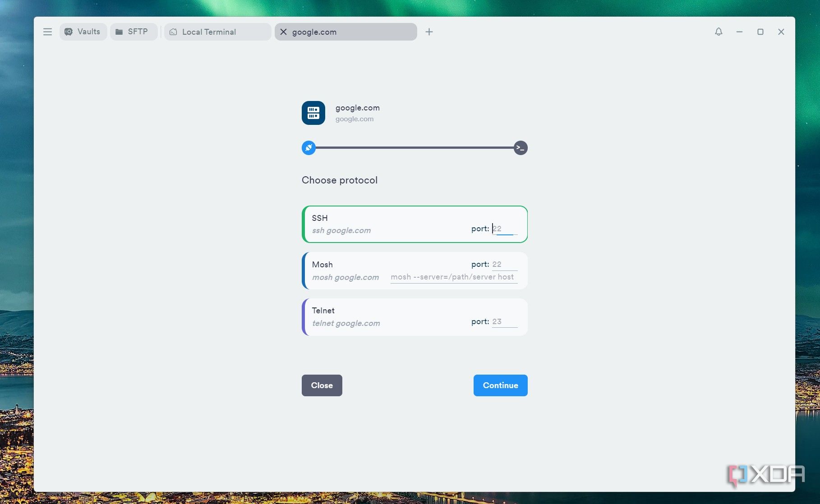Screen dimensions: 820x504
Task: Select the SSH protocol option
Action: point(415,224)
